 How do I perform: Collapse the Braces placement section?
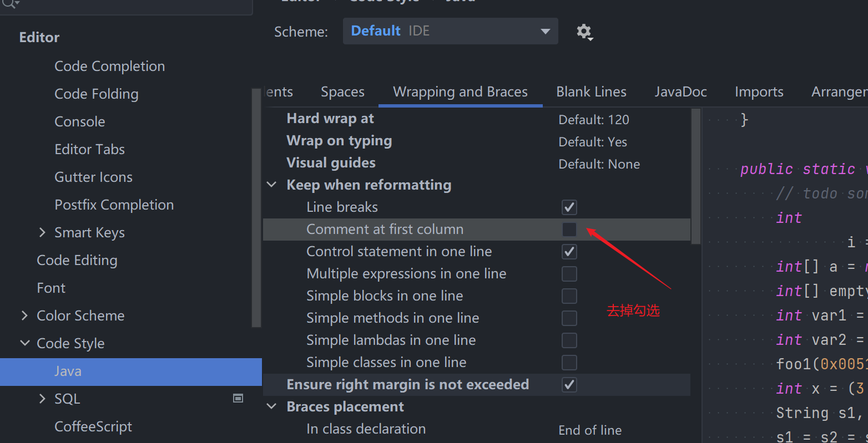(272, 406)
